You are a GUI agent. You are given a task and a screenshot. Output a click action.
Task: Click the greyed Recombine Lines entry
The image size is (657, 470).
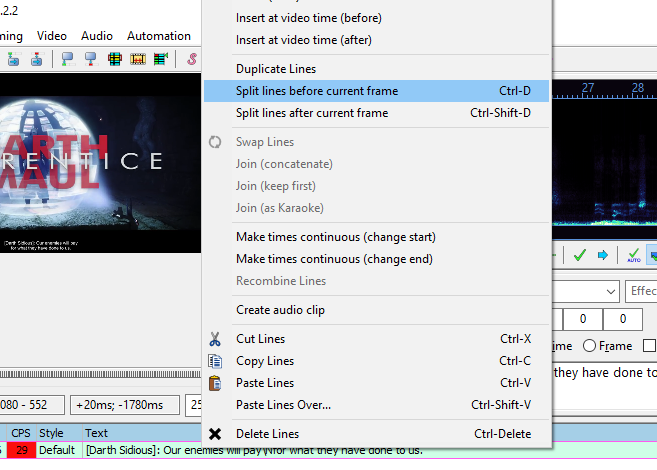376,281
